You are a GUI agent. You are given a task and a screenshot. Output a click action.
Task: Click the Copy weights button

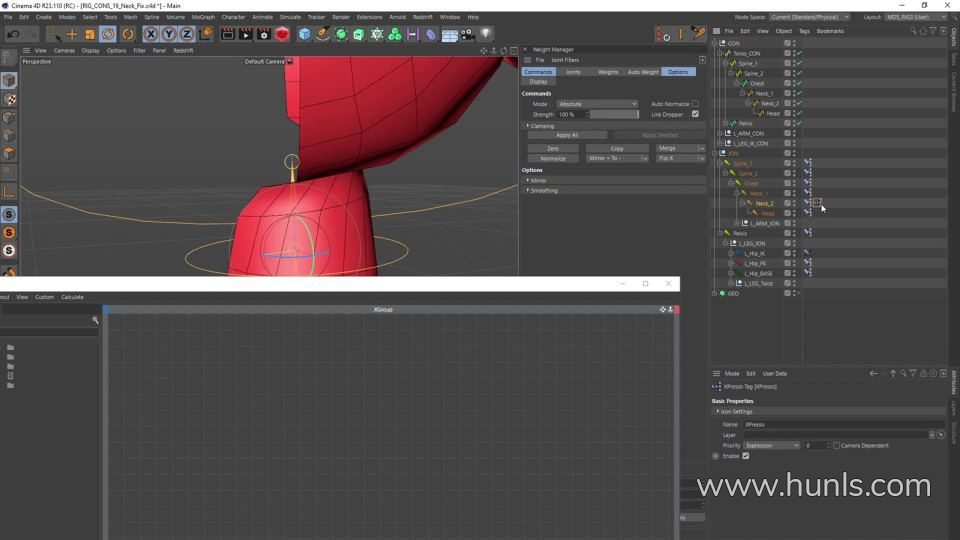point(617,149)
